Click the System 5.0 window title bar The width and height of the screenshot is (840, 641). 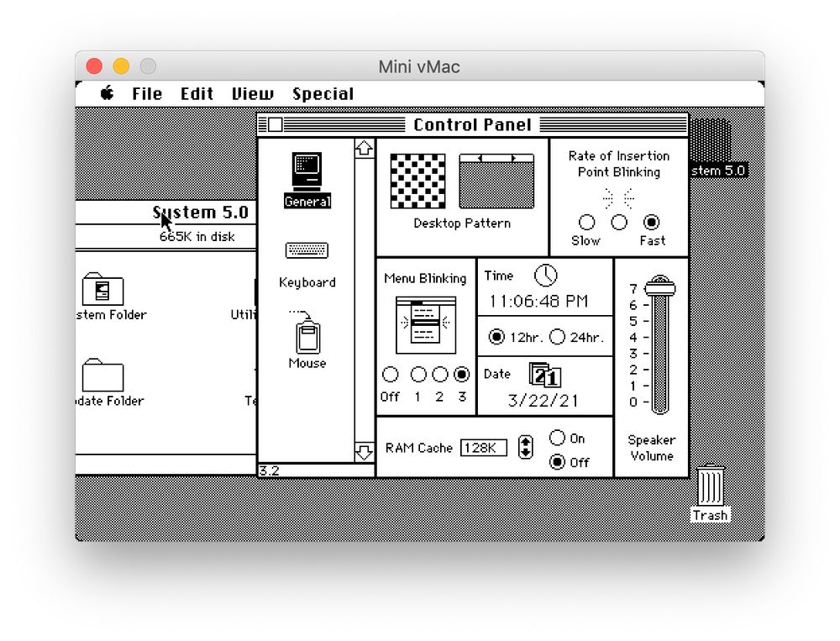[166, 213]
